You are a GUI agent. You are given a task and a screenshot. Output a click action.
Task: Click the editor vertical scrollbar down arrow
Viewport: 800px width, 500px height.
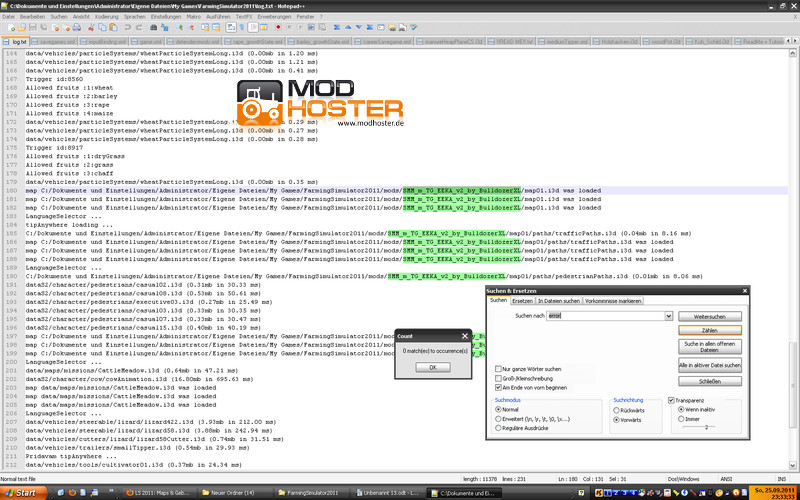[792, 465]
